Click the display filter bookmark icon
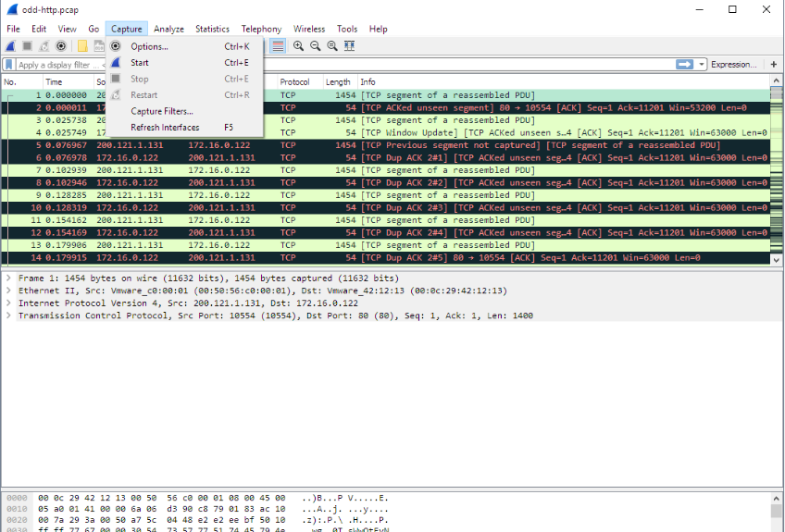This screenshot has height=532, width=785. [x=9, y=65]
